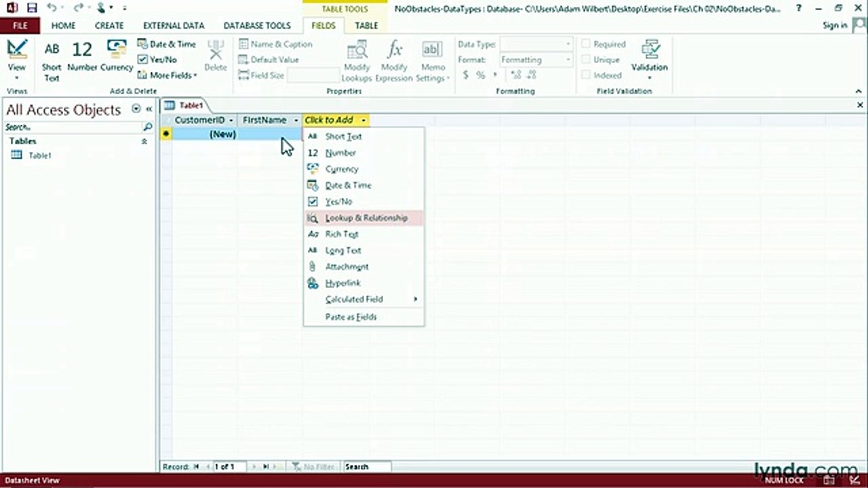Viewport: 868px width, 488px height.
Task: Open the Data Type combo box
Action: click(x=536, y=44)
